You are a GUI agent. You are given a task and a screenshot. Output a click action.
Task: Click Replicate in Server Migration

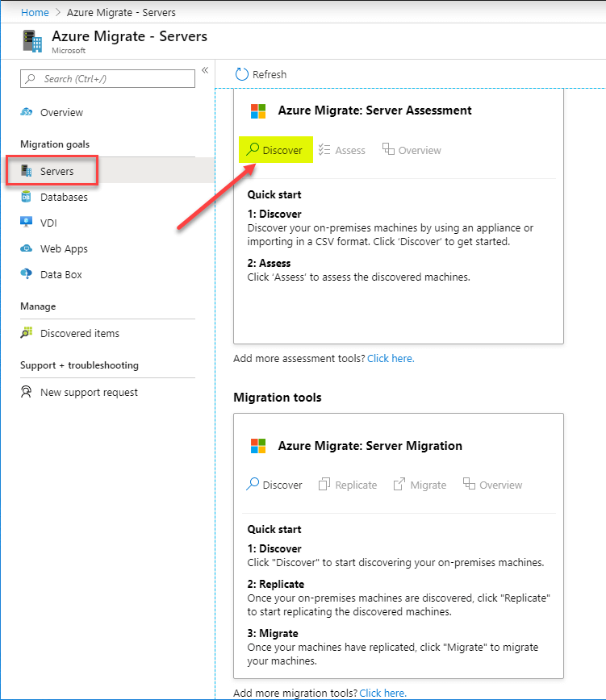[x=348, y=485]
